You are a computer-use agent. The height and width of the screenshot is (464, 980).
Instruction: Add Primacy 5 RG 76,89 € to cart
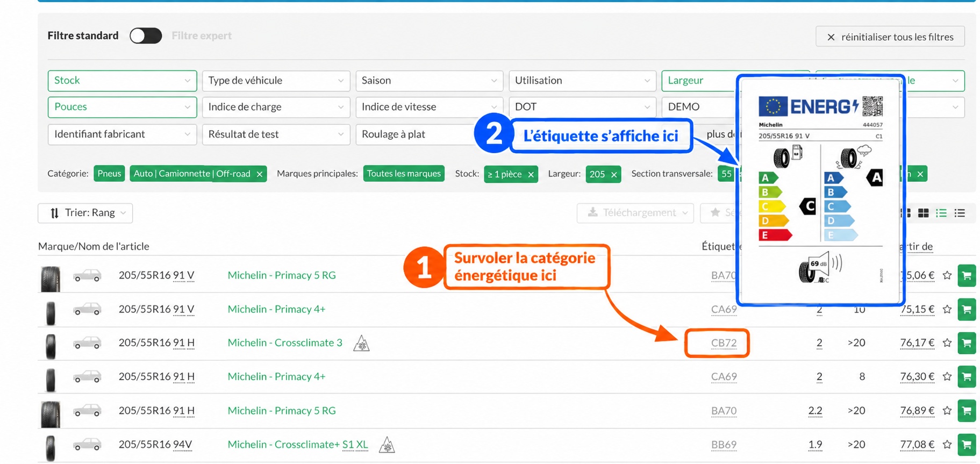point(967,411)
